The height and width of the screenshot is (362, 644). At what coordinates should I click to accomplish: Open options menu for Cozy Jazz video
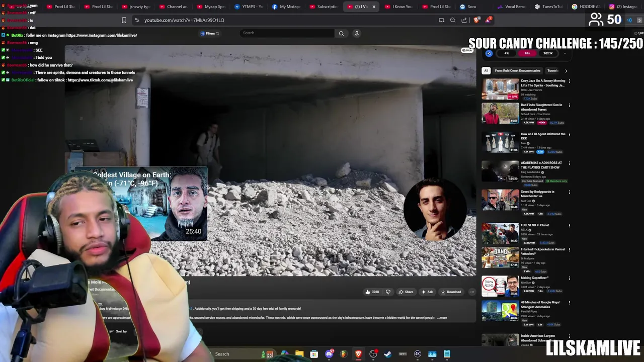[x=569, y=81]
